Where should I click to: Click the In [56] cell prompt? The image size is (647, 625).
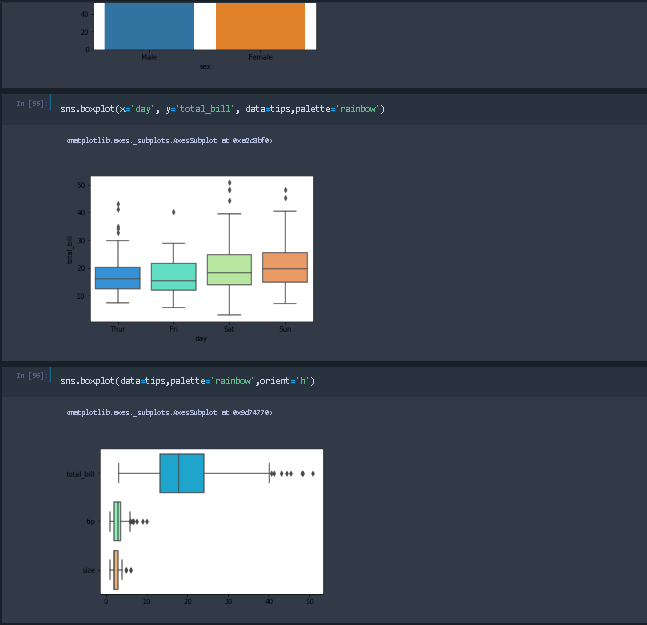tap(32, 375)
